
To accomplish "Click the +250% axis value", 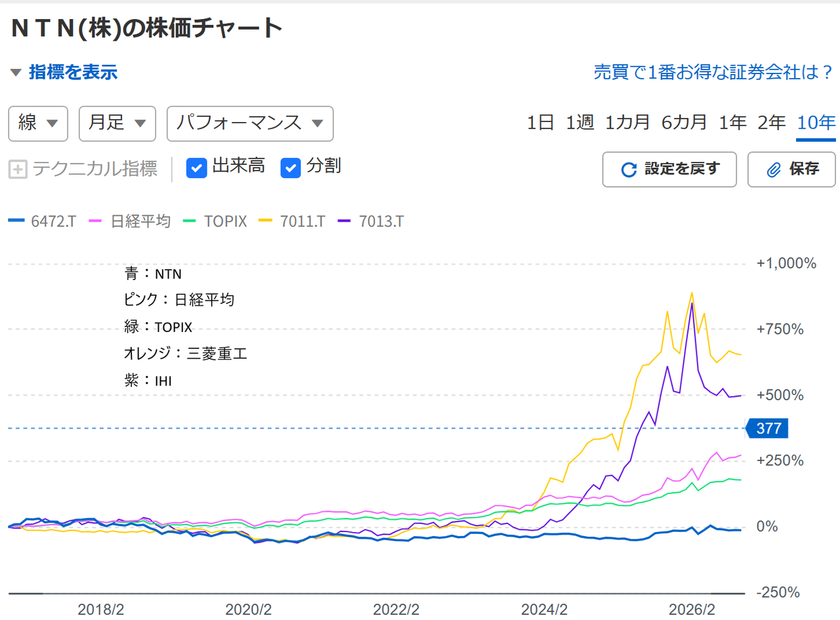I will pyautogui.click(x=780, y=461).
